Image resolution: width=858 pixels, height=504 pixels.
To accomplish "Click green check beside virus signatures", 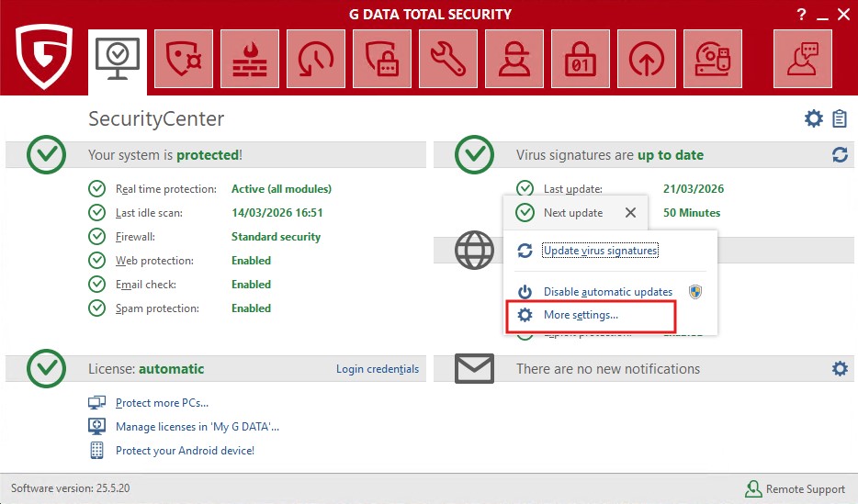I will [x=474, y=155].
